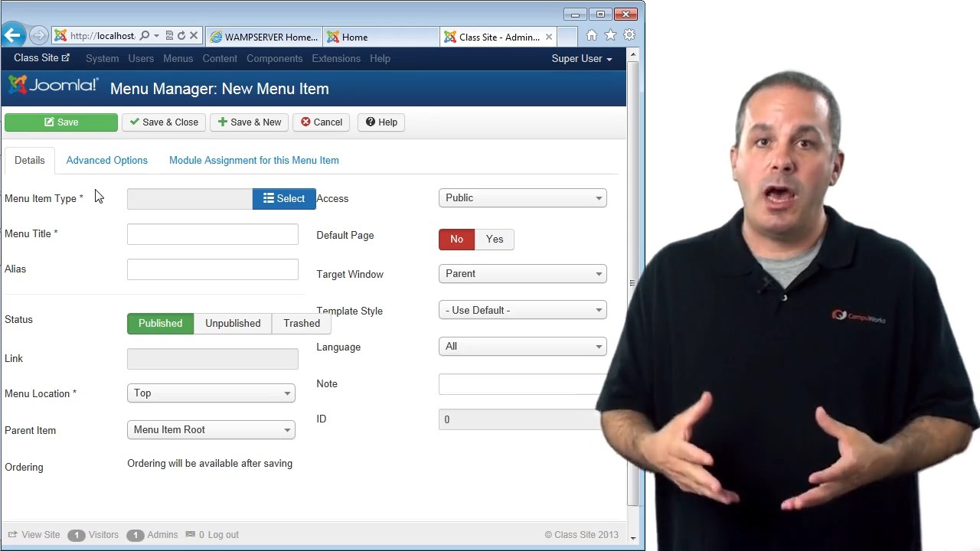Image resolution: width=980 pixels, height=551 pixels.
Task: Open the address bar dropdown arrow
Action: tap(156, 36)
